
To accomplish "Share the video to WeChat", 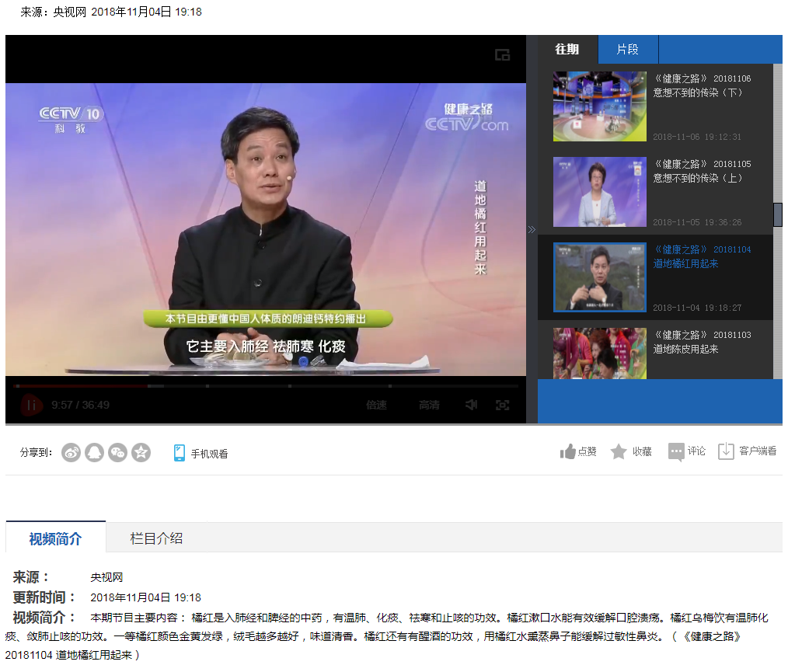I will click(x=117, y=453).
